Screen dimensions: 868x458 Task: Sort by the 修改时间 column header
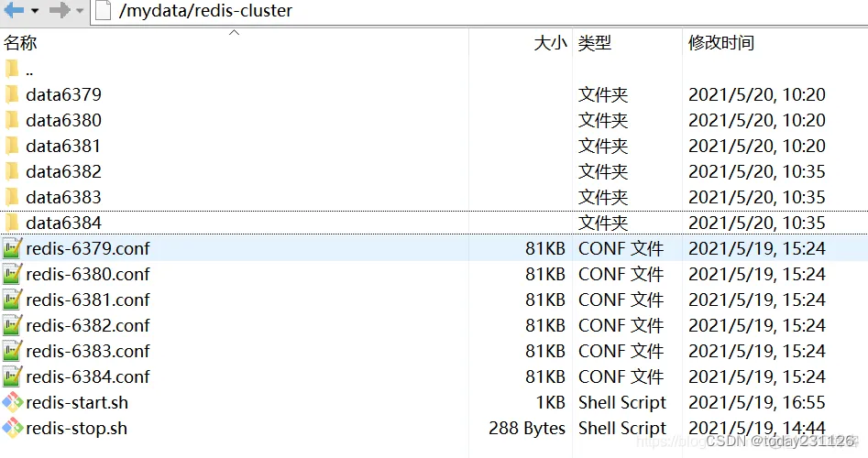click(x=720, y=42)
